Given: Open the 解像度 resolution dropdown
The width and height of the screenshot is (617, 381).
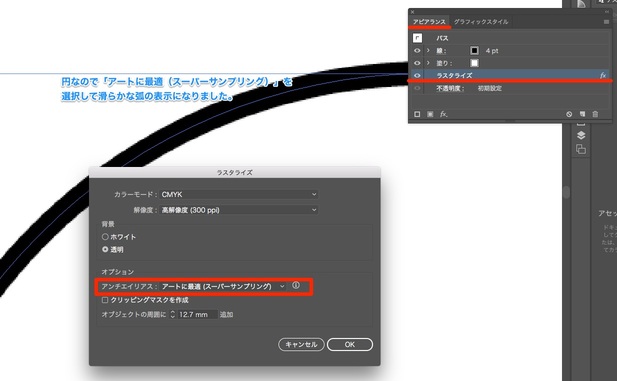Looking at the screenshot, I should [x=239, y=210].
